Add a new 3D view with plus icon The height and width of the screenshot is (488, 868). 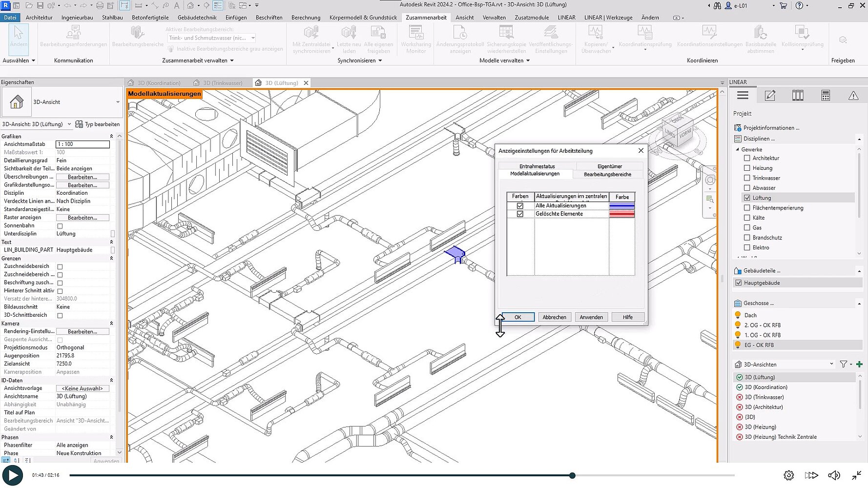click(x=859, y=364)
